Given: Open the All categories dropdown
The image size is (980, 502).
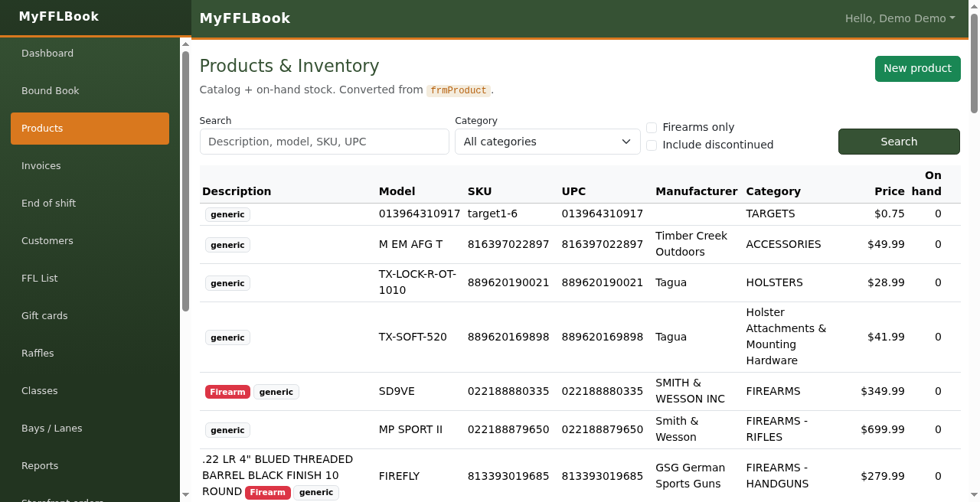Looking at the screenshot, I should (547, 142).
